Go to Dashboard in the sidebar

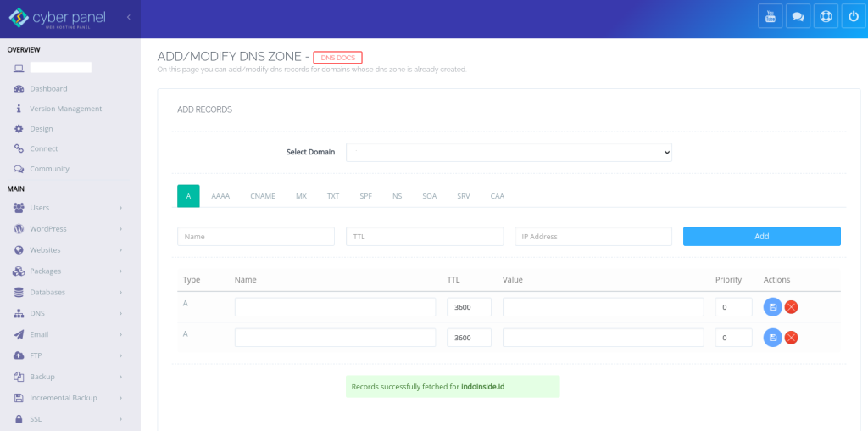pos(48,88)
